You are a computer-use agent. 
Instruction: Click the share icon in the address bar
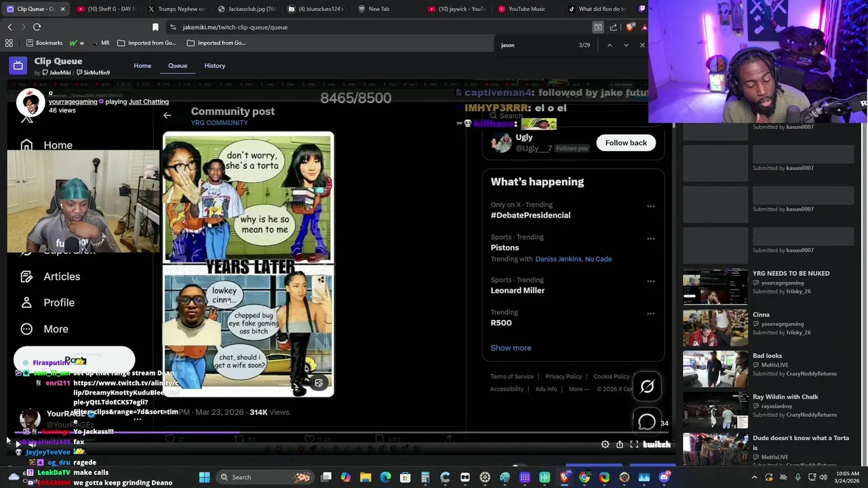[613, 27]
